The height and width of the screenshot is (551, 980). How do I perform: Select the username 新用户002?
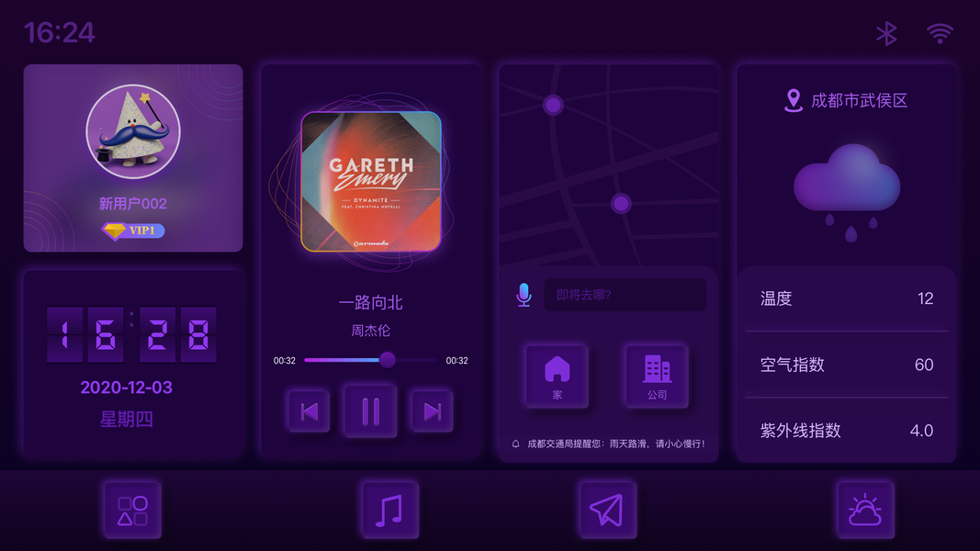coord(133,204)
